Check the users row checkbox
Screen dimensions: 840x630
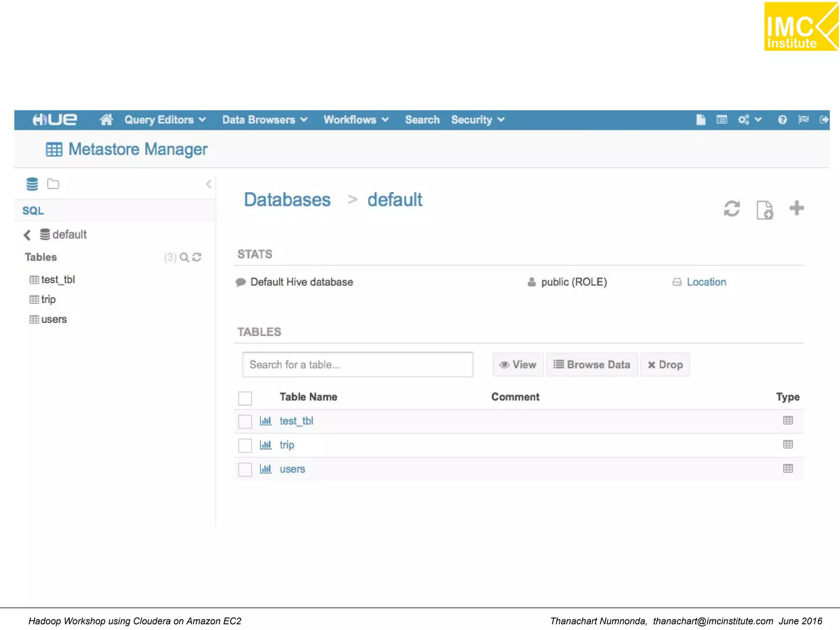pos(245,469)
